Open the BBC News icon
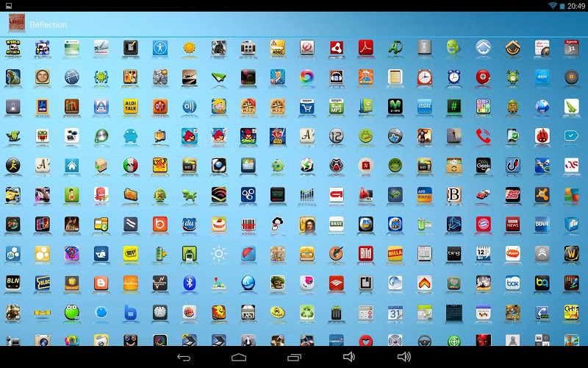The image size is (588, 368). click(x=512, y=224)
